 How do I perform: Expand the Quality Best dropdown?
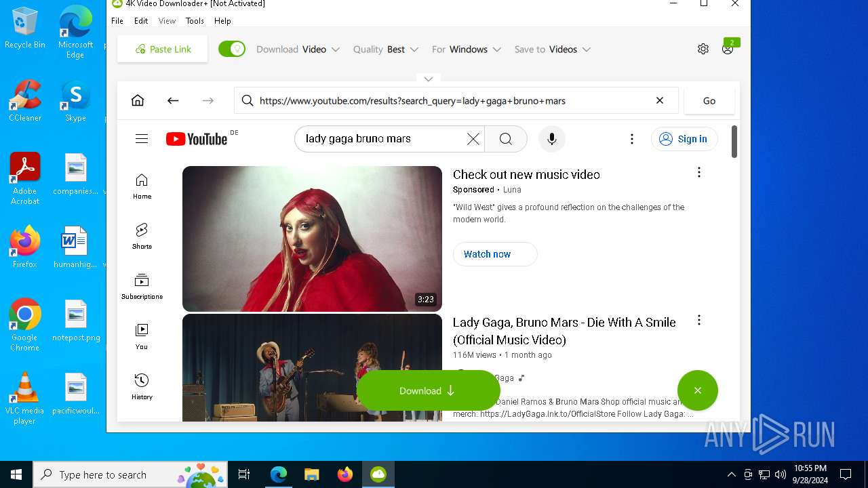[386, 49]
